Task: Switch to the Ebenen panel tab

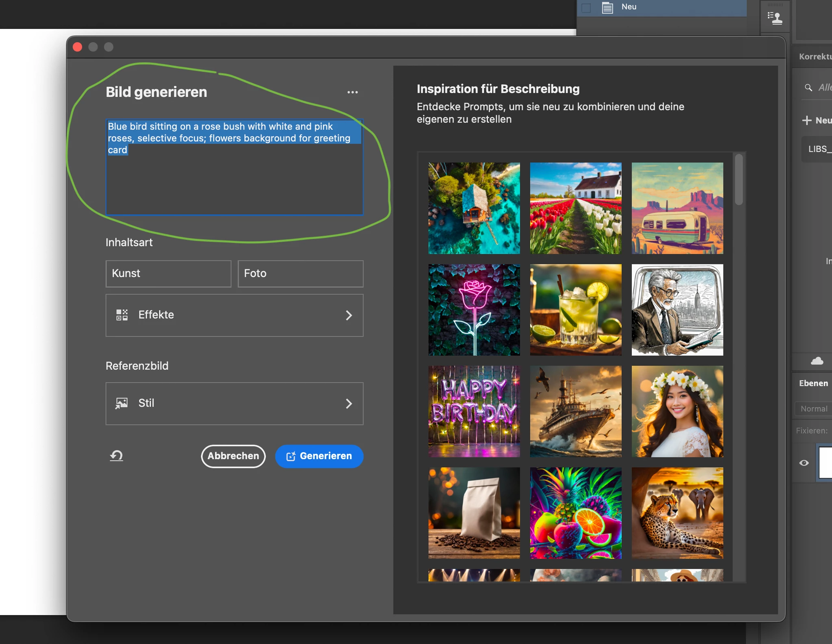Action: 813,383
